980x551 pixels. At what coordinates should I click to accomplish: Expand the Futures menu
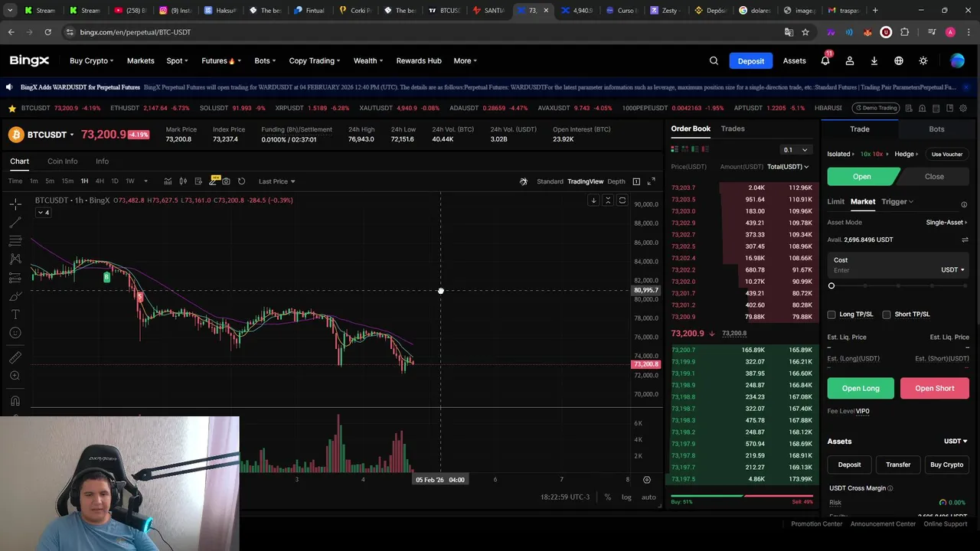coord(221,60)
